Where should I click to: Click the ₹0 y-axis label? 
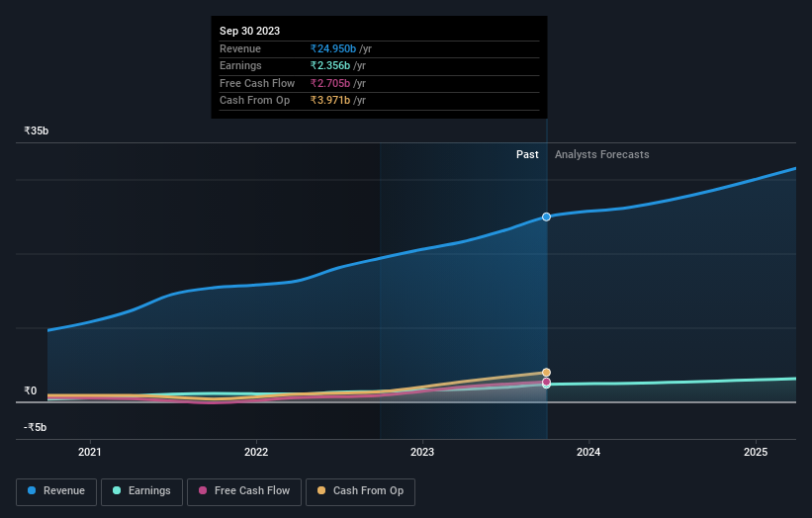point(31,390)
